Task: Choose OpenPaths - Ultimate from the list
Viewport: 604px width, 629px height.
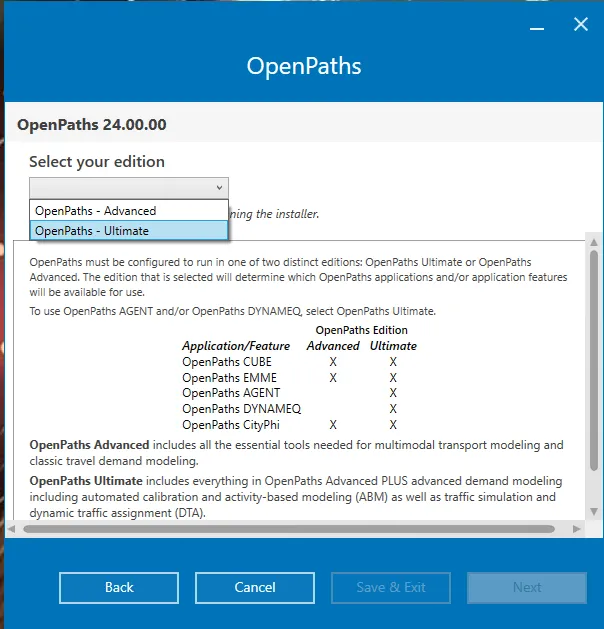Action: coord(129,231)
